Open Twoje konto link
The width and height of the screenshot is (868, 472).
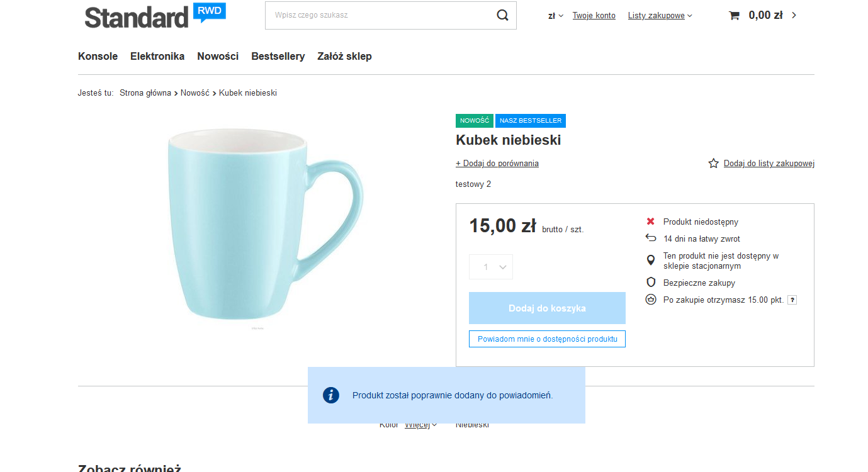(594, 16)
